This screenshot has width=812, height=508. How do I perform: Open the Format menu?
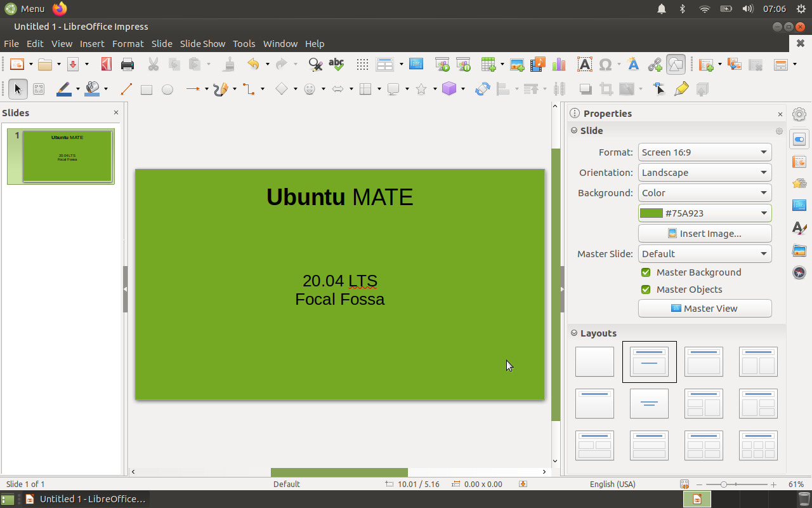pyautogui.click(x=128, y=44)
